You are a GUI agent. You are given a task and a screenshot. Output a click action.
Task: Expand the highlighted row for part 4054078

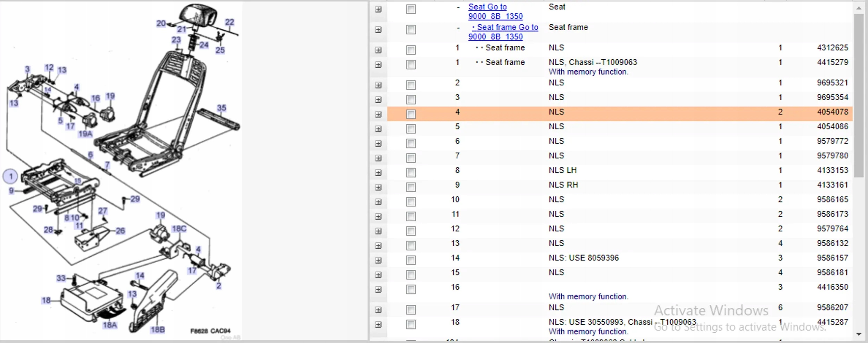coord(378,114)
